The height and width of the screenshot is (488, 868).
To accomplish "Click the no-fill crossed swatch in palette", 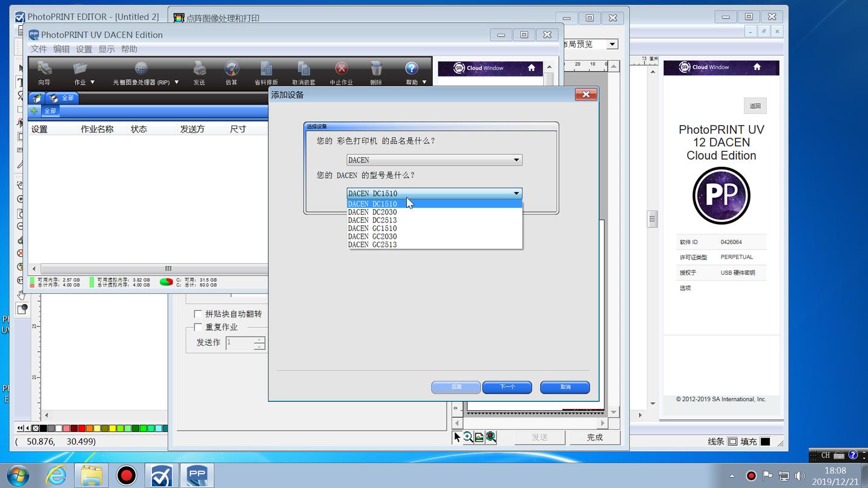I will pyautogui.click(x=36, y=428).
